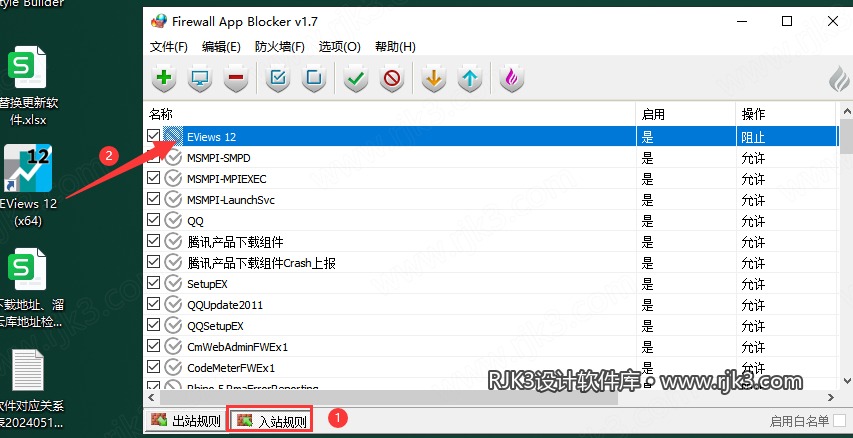Click the vertical scrollbar down arrow
Image resolution: width=853 pixels, height=438 pixels.
pos(846,381)
